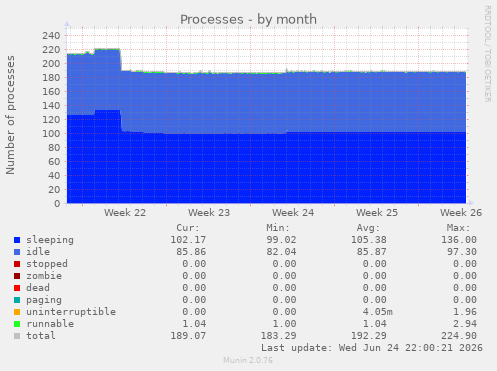Screen dimensions: 497x371
Task: Click the 240 y-axis tick label
Action: pyautogui.click(x=51, y=36)
